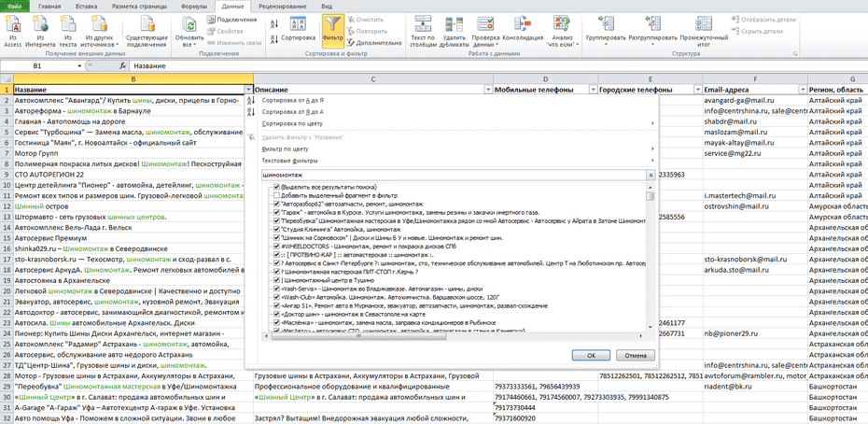Insert 'Промежуточный итог' subtotal
Viewport: 868px width, 424px height.
click(x=704, y=31)
